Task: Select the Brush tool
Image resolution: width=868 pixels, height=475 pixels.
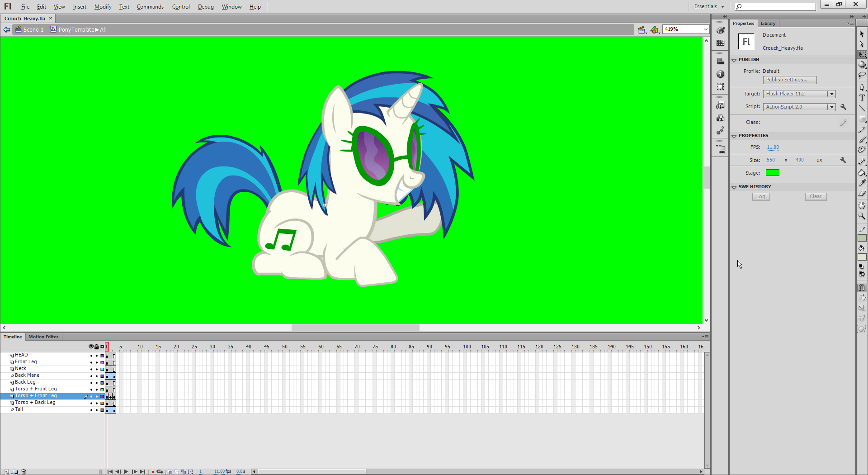Action: coord(862,140)
